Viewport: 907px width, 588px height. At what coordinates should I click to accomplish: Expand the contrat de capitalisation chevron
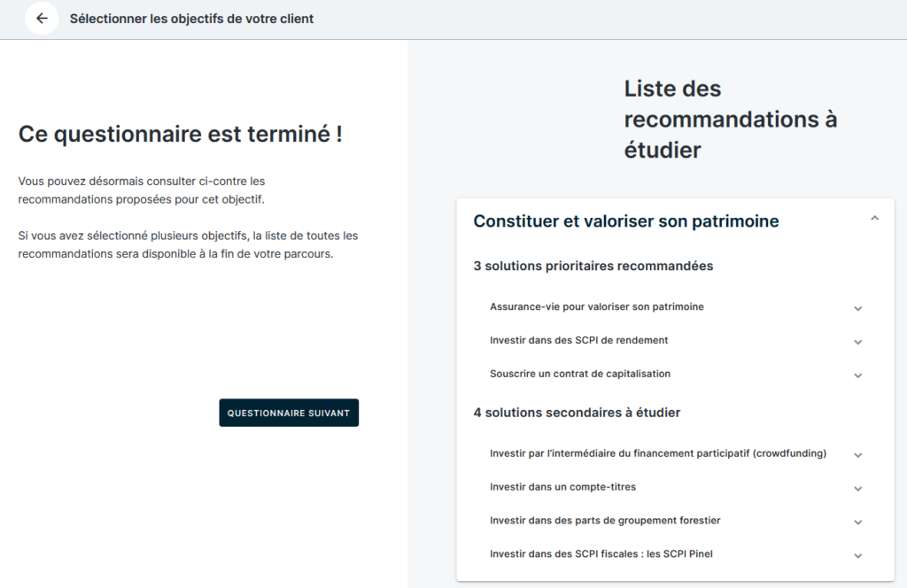coord(857,375)
